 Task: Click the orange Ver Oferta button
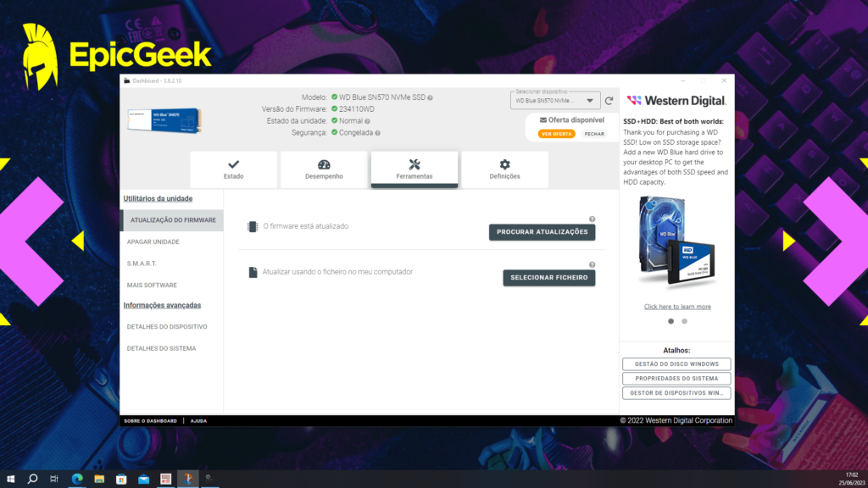pos(556,134)
